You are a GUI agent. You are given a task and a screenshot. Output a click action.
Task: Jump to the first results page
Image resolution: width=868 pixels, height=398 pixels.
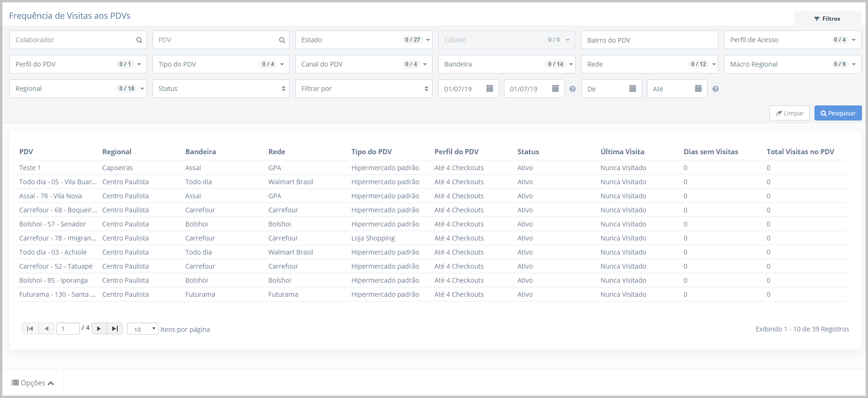click(30, 329)
